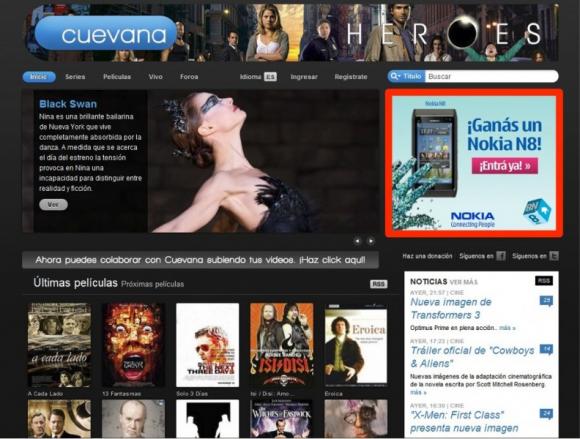Open the Idioma language selector
Screen dimensions: 580x439
click(x=258, y=77)
